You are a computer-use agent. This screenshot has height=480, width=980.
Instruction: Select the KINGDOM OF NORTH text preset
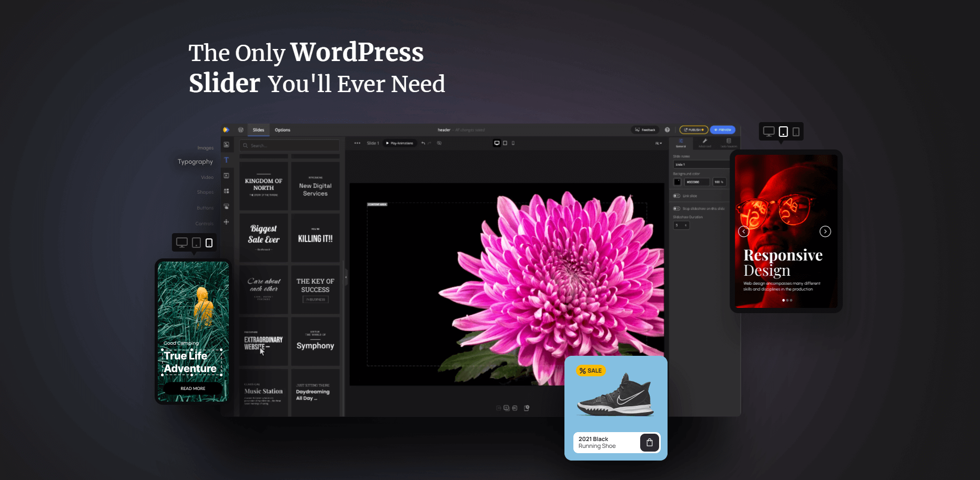[x=264, y=186]
